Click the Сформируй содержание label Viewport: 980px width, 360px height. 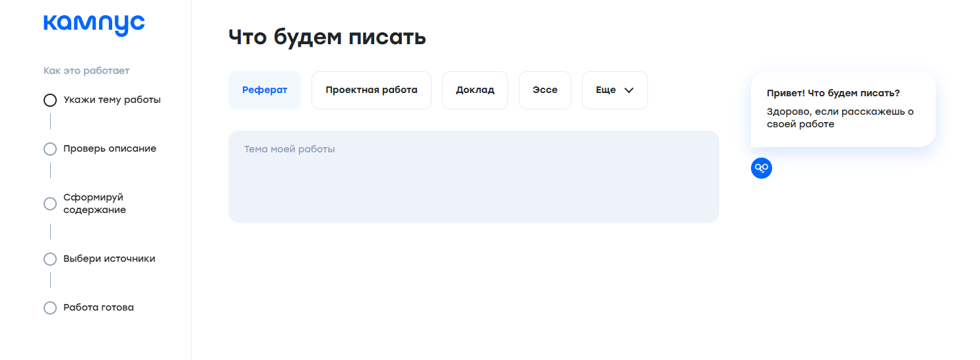click(x=95, y=204)
